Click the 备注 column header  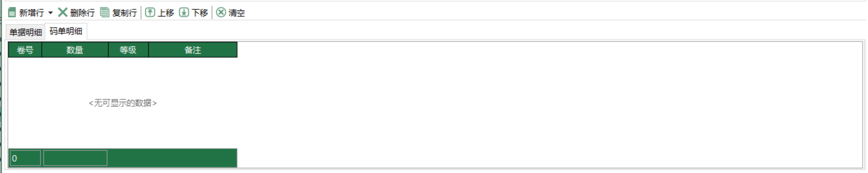coord(193,50)
